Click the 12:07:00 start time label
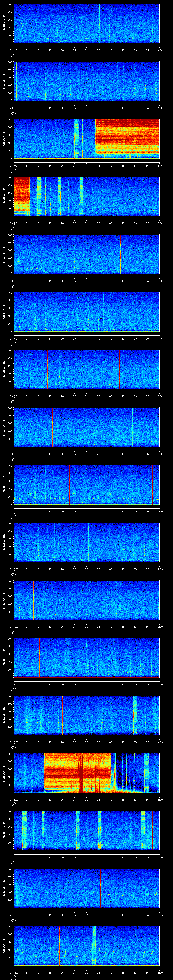Screen dimensions: 173x980 click(x=13, y=396)
